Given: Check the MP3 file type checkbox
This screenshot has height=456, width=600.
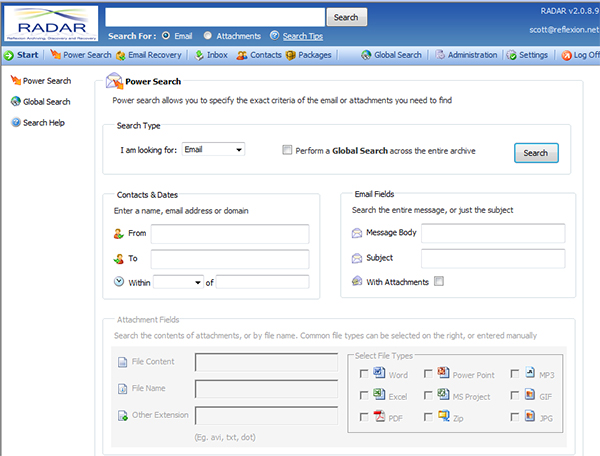Looking at the screenshot, I should 515,374.
